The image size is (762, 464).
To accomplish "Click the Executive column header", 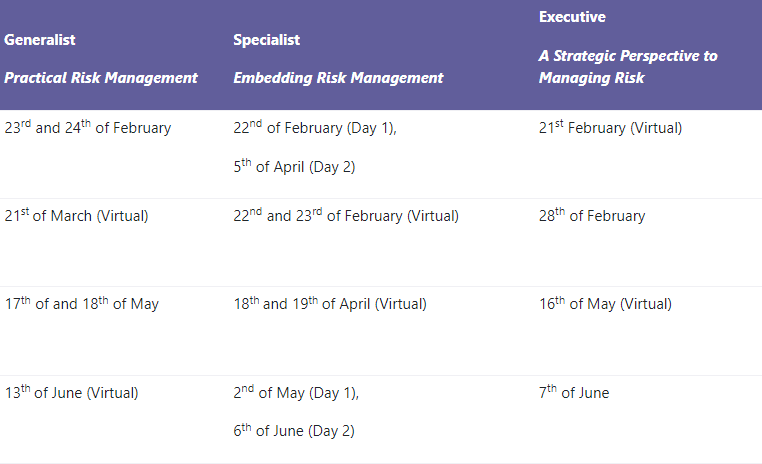I will pos(572,17).
